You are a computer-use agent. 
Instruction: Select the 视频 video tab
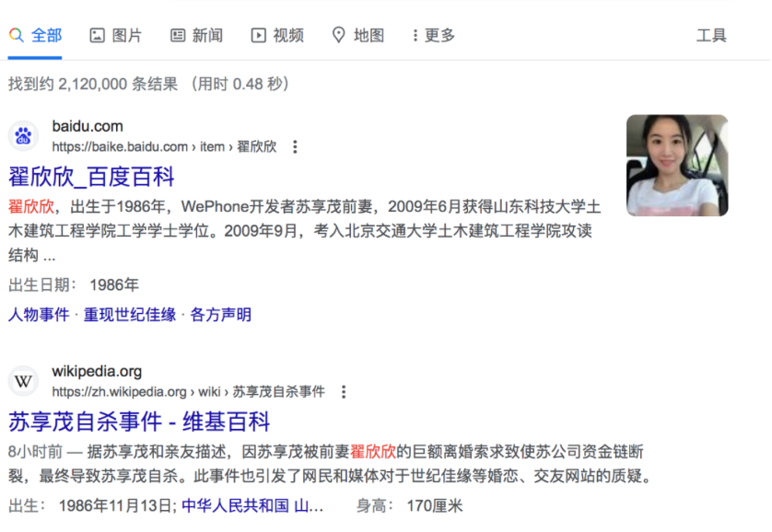coord(277,35)
